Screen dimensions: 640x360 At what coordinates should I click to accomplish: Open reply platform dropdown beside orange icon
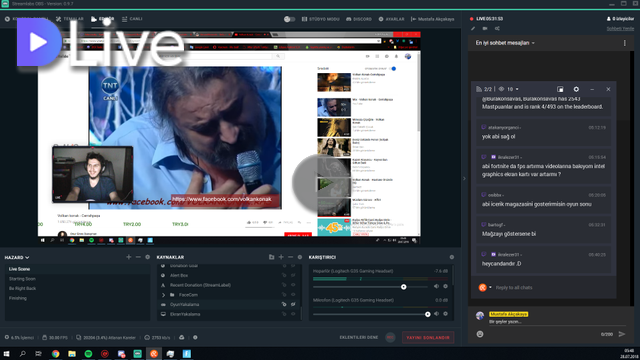(x=490, y=287)
